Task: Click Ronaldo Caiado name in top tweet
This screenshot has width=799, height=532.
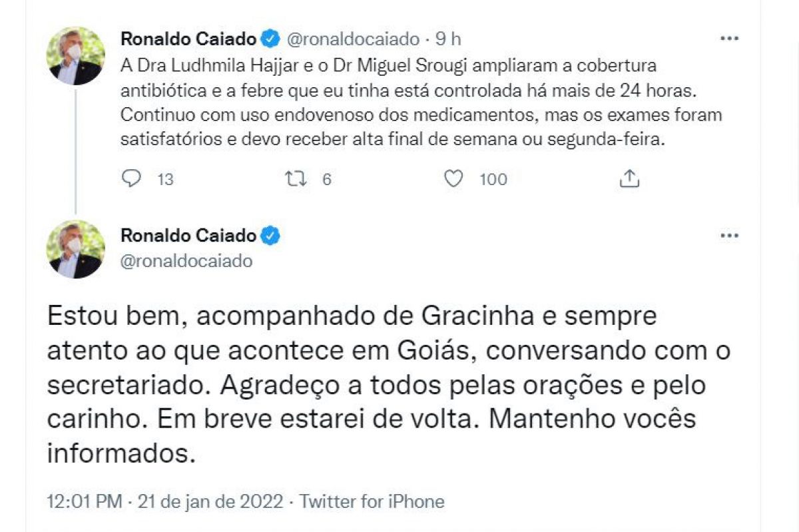Action: click(188, 39)
